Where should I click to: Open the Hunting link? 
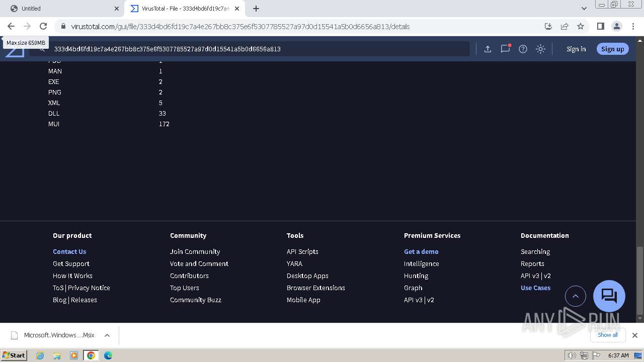point(416,276)
